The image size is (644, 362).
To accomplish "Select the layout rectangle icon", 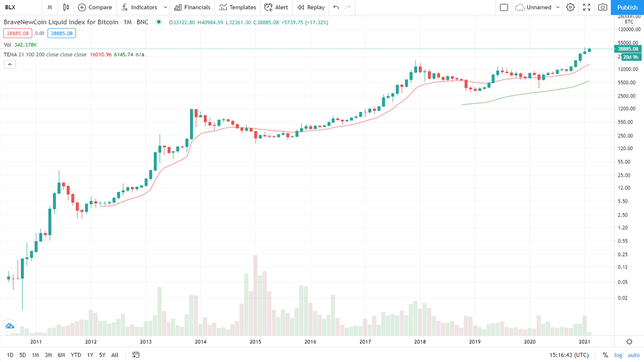I will click(x=504, y=7).
